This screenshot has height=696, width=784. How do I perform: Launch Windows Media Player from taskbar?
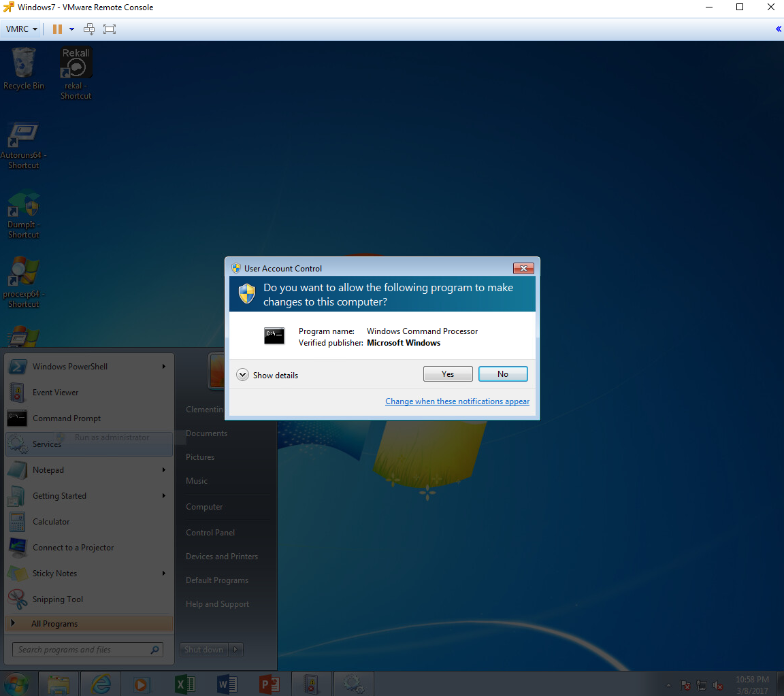pos(141,684)
